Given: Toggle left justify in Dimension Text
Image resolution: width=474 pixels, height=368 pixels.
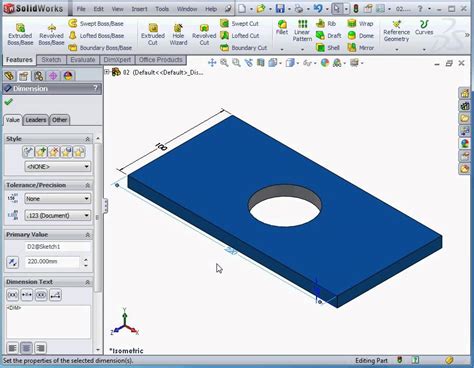Looking at the screenshot, I should (13, 348).
